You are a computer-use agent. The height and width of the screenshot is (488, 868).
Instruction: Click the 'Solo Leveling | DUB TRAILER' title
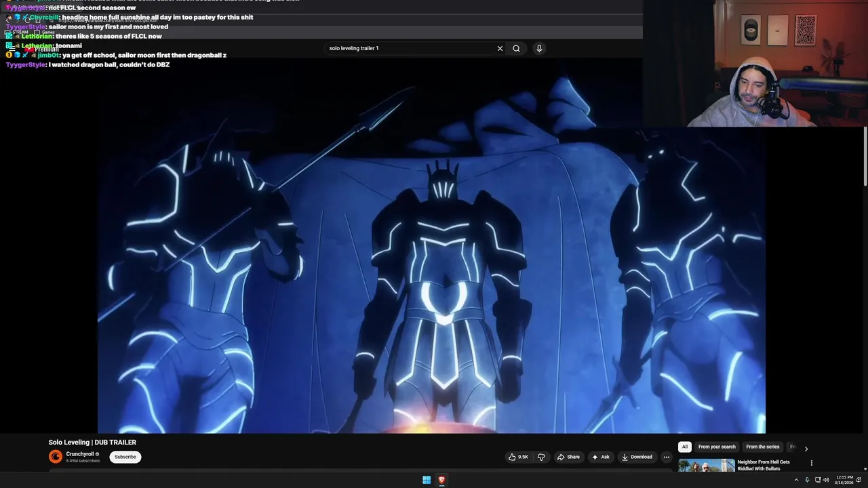pyautogui.click(x=92, y=443)
